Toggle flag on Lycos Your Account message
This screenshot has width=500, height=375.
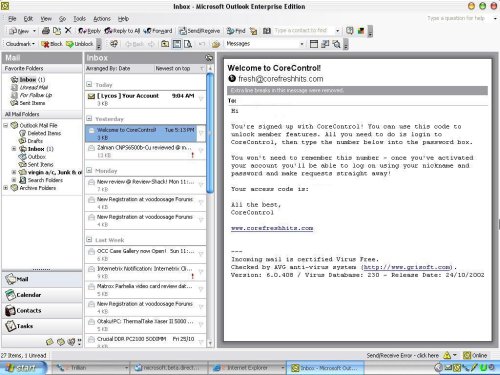pyautogui.click(x=201, y=99)
